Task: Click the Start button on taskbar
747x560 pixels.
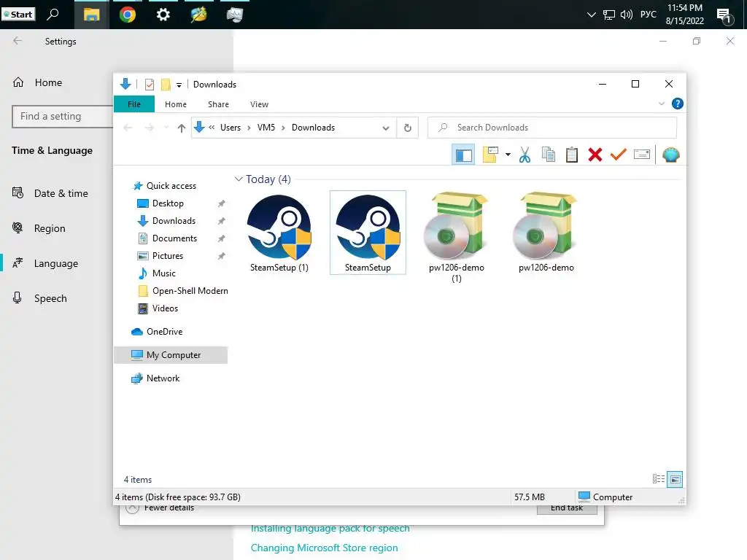Action: click(18, 15)
